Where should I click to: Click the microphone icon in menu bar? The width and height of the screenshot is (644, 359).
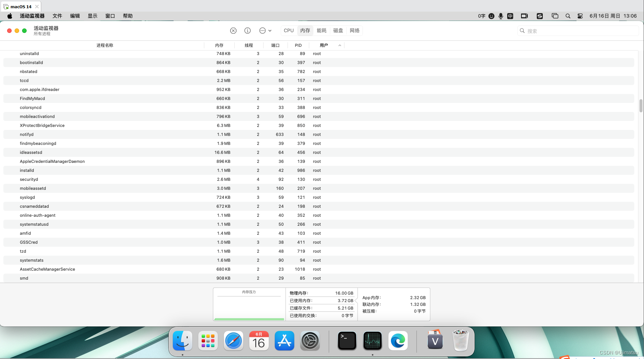coord(501,16)
